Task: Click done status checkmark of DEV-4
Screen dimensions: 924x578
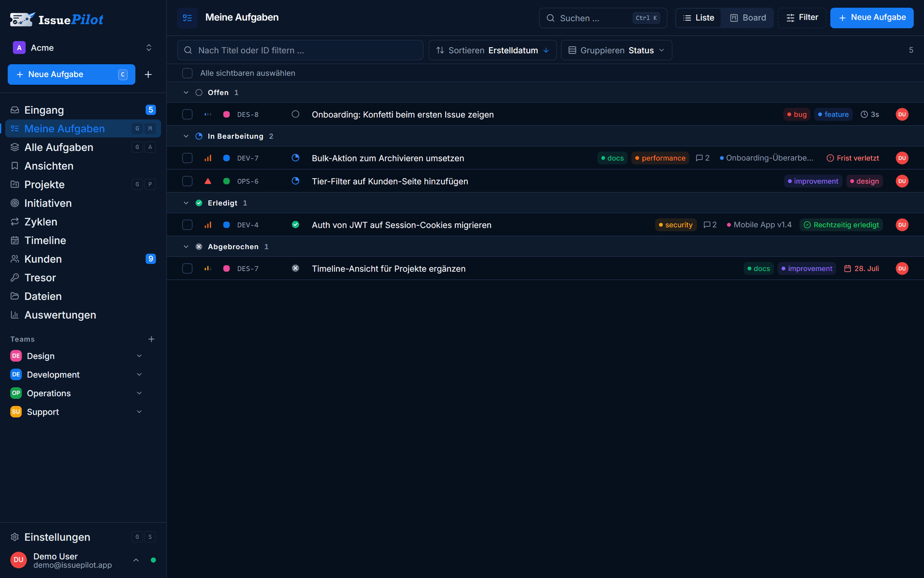Action: tap(295, 225)
